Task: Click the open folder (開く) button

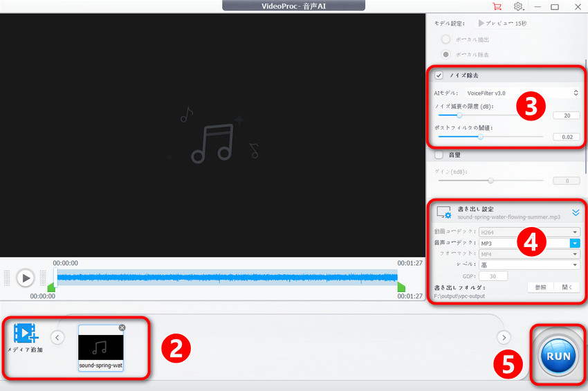Action: coord(567,287)
